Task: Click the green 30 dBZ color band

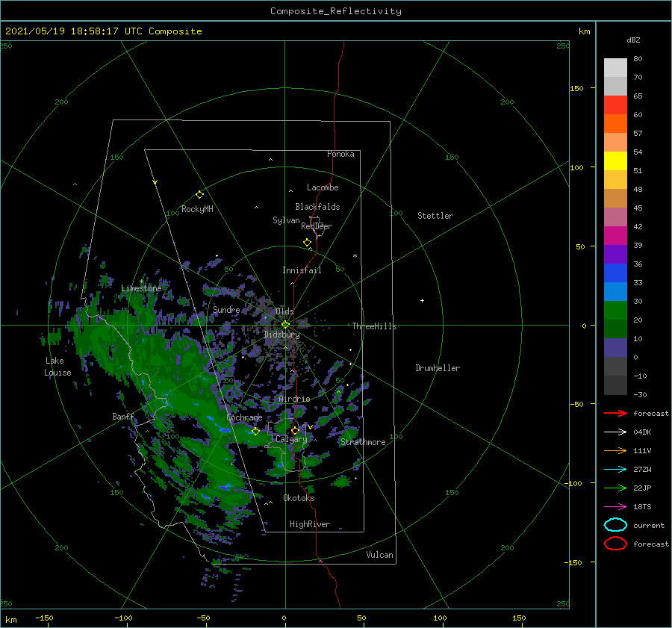Action: click(x=615, y=311)
